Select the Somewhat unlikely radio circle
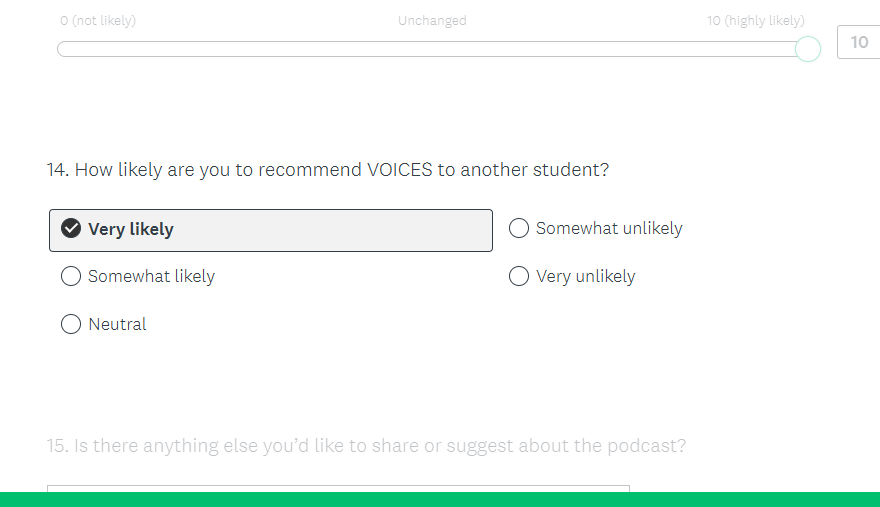880x507 pixels. click(x=519, y=229)
